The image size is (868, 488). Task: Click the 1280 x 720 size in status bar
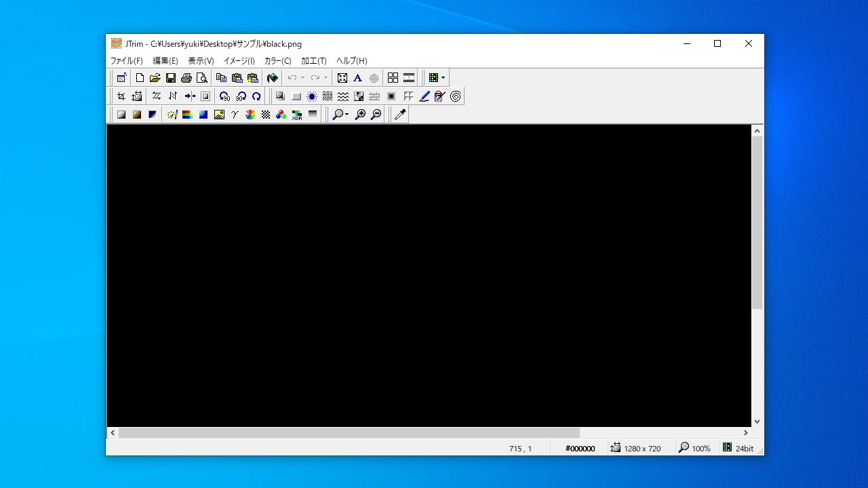point(642,449)
